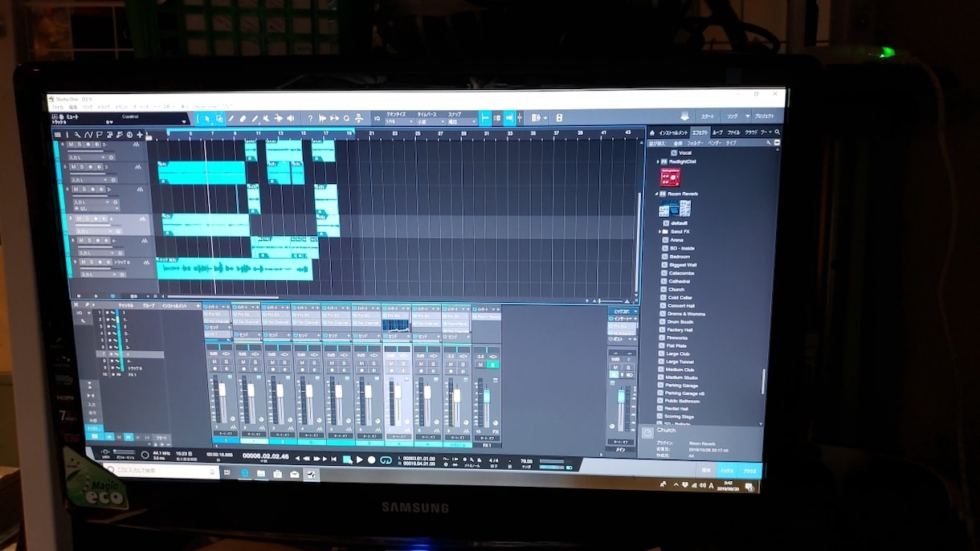Switch to the エフェクト browser tab
Screen dimensions: 980x551
[700, 133]
